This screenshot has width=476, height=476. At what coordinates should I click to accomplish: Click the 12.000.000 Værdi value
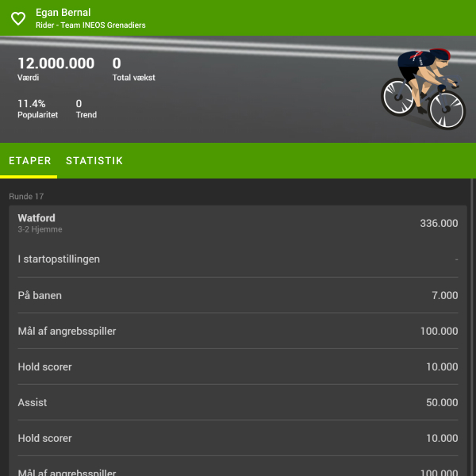click(x=56, y=69)
